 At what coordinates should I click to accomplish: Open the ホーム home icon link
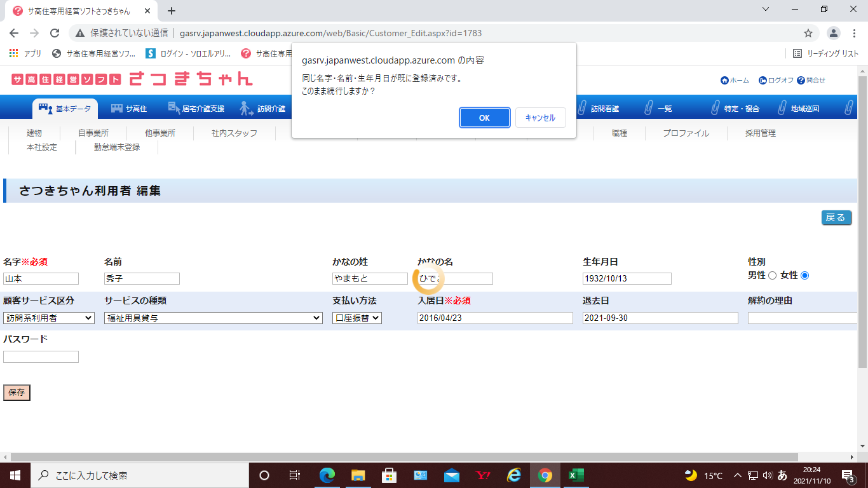pyautogui.click(x=725, y=81)
